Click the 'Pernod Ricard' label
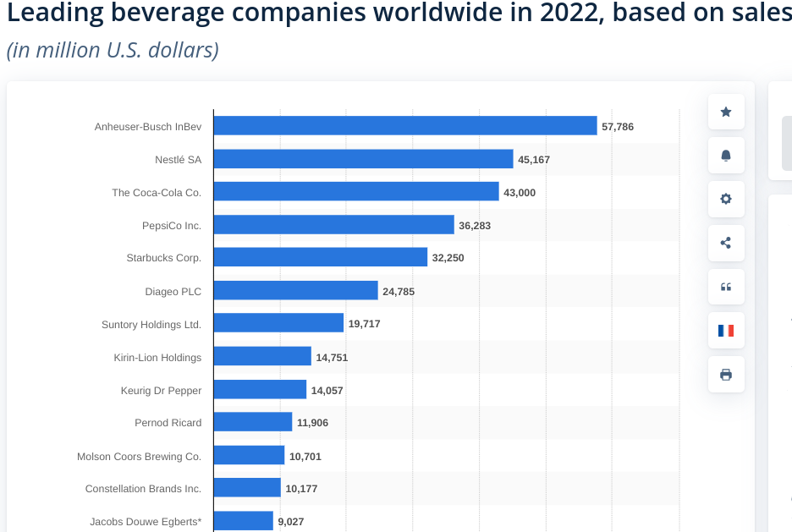792x532 pixels. [x=168, y=423]
